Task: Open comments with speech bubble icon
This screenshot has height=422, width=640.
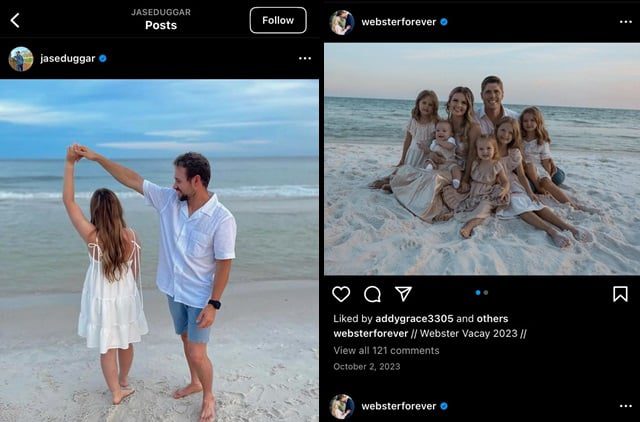Action: (x=372, y=294)
